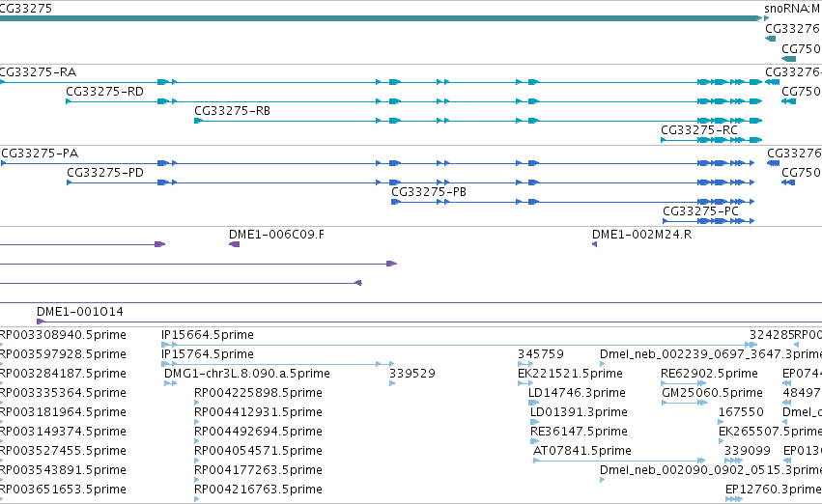Viewport: 822px width, 504px height.
Task: Open EST RP003149374.5prime
Action: point(63,432)
